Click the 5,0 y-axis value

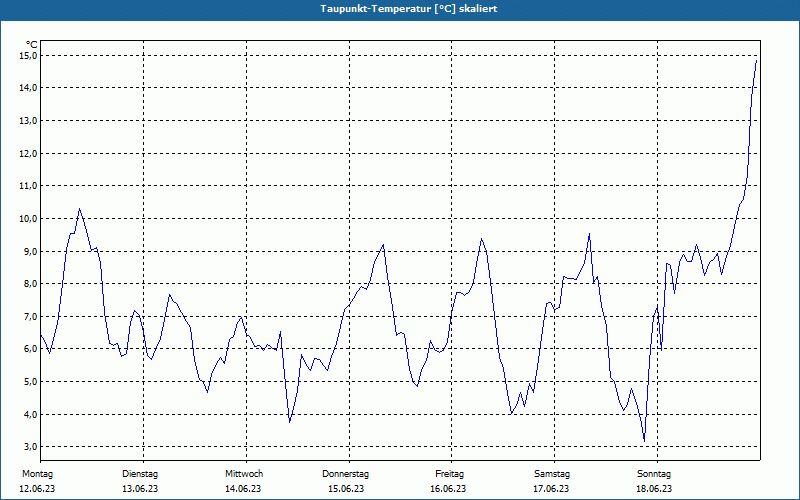pyautogui.click(x=31, y=382)
